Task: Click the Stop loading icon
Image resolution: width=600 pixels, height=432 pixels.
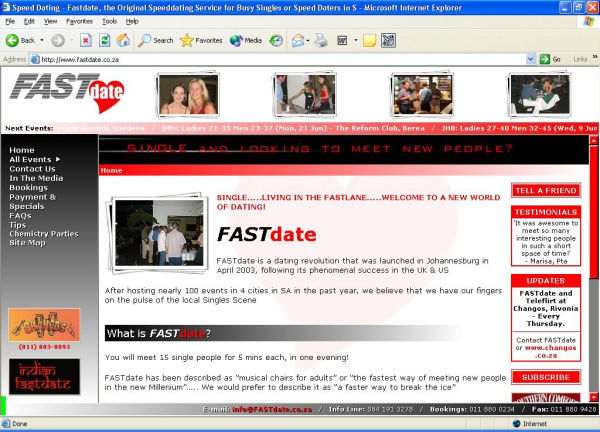Action: [86, 40]
